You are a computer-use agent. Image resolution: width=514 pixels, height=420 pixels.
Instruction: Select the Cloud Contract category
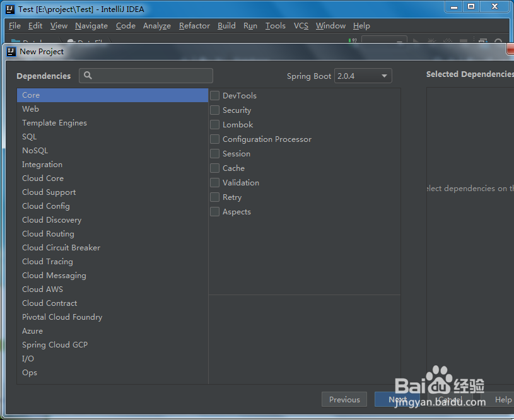112,303
